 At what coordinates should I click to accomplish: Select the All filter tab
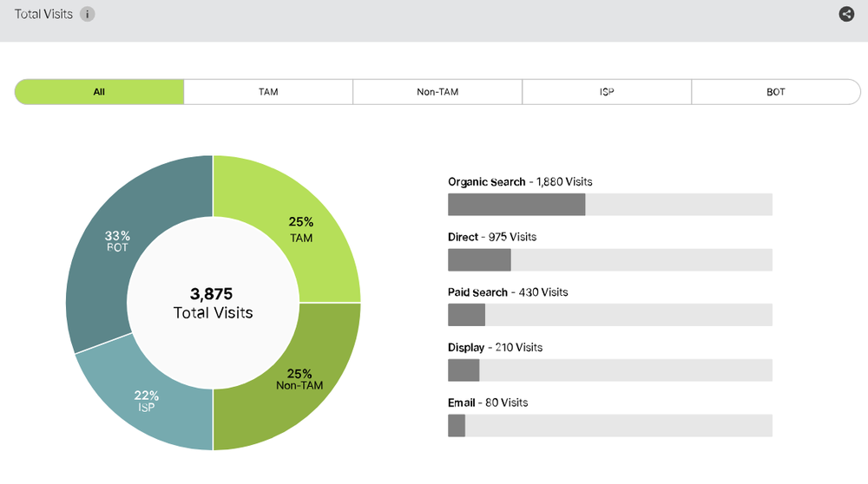pos(99,92)
